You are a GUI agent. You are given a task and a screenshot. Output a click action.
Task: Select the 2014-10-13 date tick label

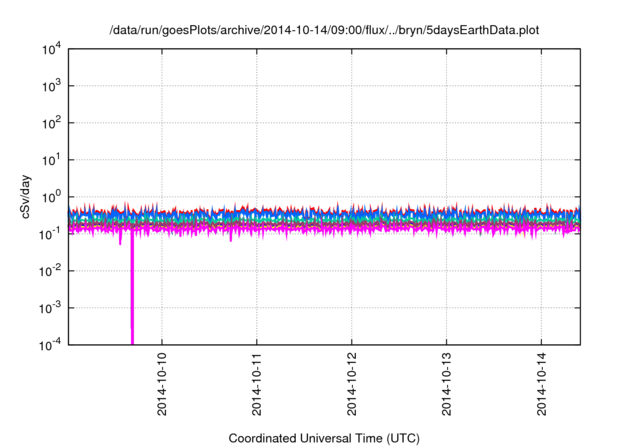click(x=447, y=383)
